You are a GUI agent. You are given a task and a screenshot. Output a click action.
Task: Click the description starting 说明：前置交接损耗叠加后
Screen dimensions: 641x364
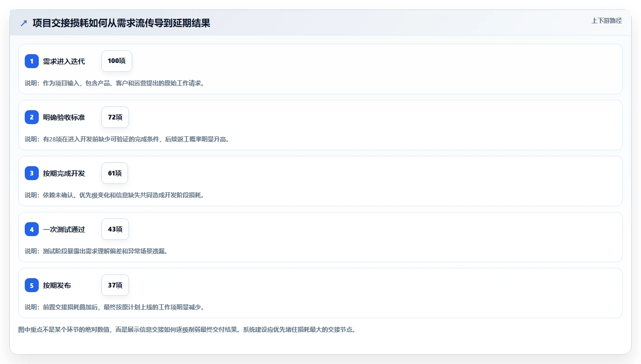(114, 307)
